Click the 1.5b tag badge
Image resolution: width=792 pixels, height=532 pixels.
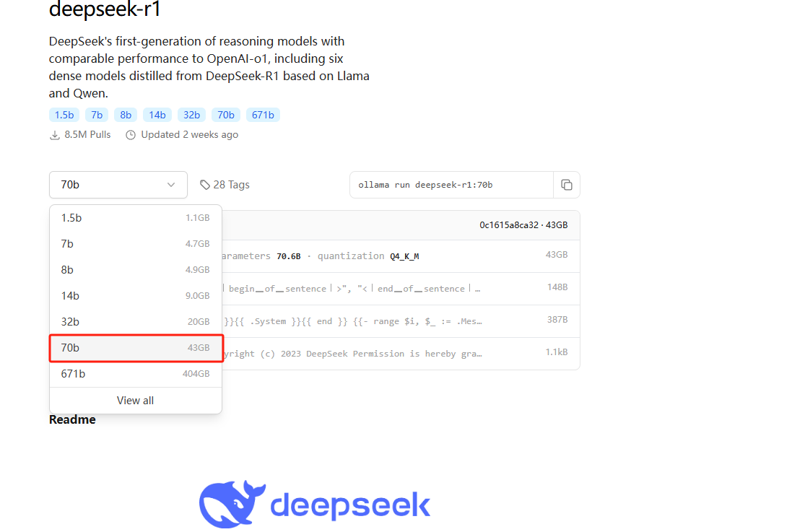64,114
